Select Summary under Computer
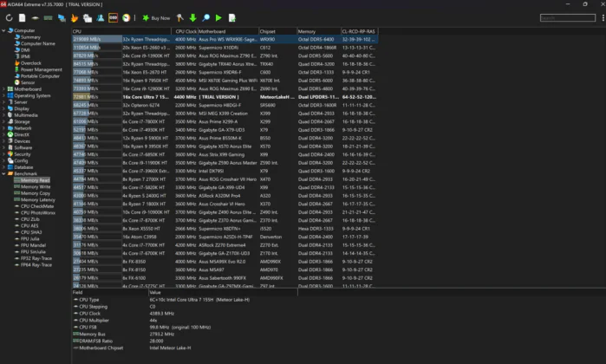 click(30, 37)
